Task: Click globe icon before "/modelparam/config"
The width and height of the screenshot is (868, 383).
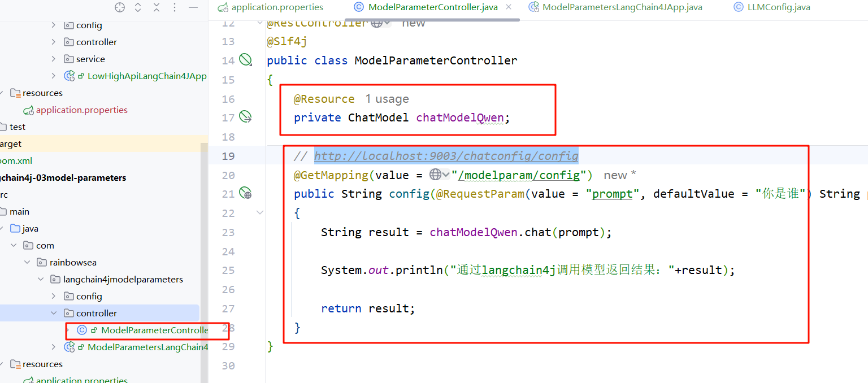Action: click(435, 175)
